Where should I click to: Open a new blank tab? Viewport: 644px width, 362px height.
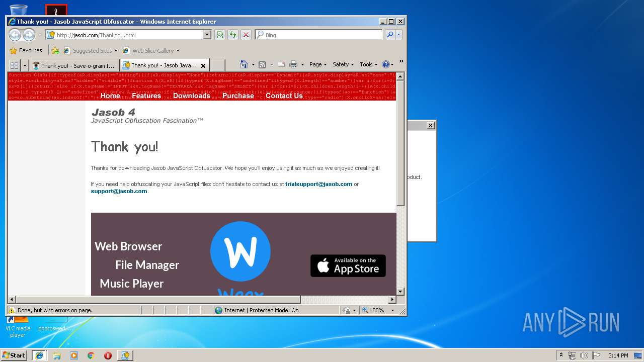[x=217, y=65]
